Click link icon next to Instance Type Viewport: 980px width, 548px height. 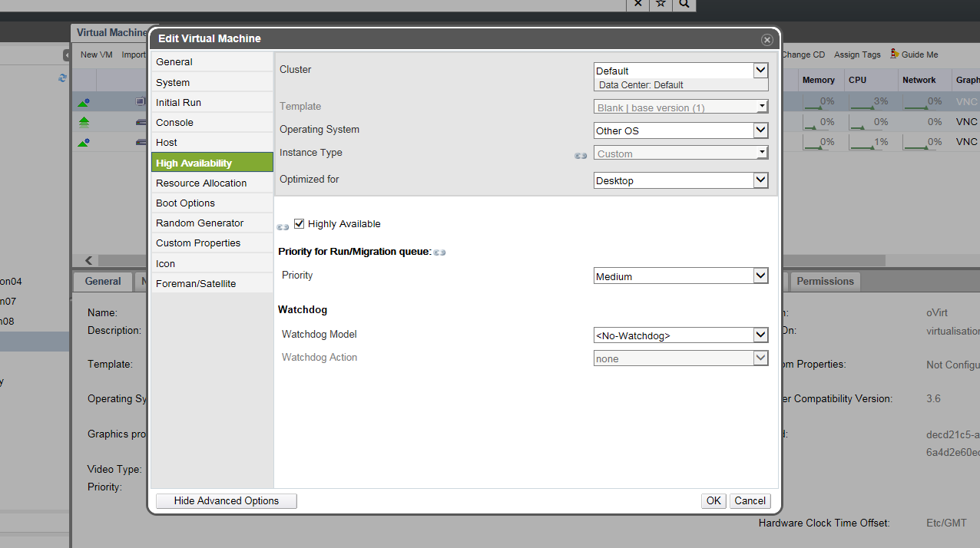pyautogui.click(x=581, y=155)
